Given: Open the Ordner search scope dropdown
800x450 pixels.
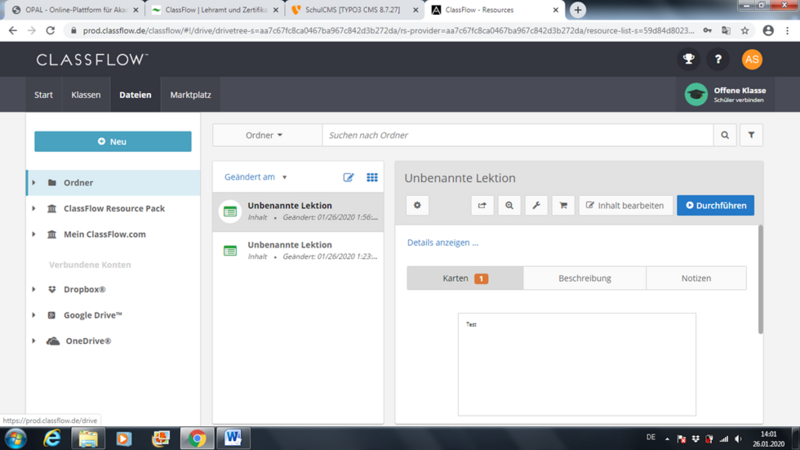Looking at the screenshot, I should (x=266, y=135).
